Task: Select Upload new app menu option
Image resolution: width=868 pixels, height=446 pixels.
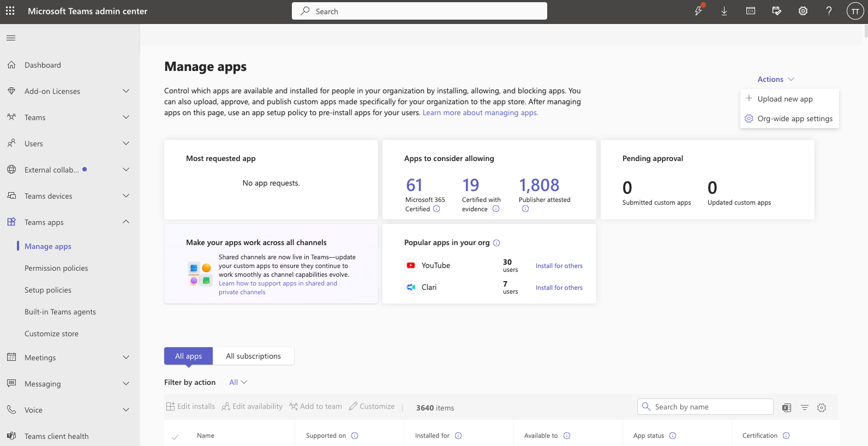Action: click(789, 99)
